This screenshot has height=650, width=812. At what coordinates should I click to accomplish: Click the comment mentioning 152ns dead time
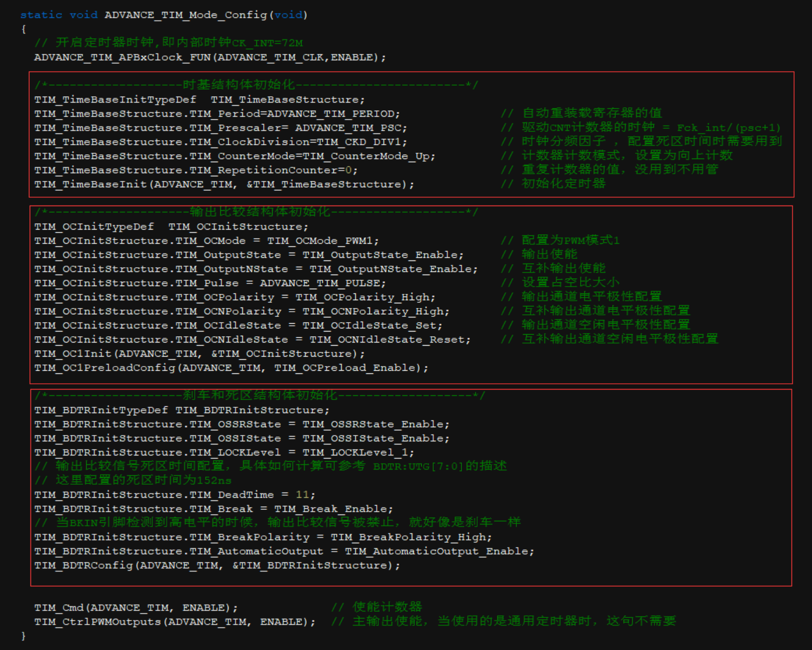pos(133,480)
